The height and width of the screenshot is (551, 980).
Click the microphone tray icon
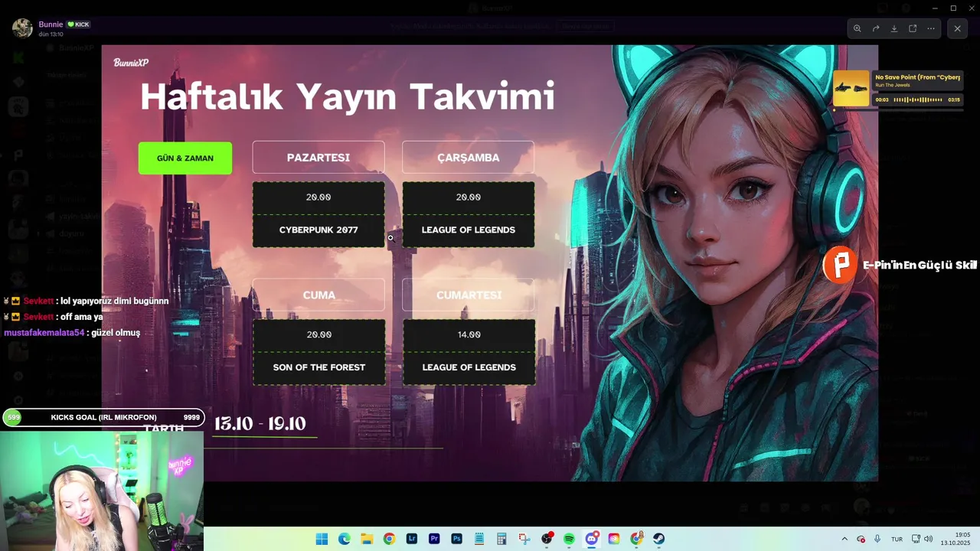click(877, 539)
